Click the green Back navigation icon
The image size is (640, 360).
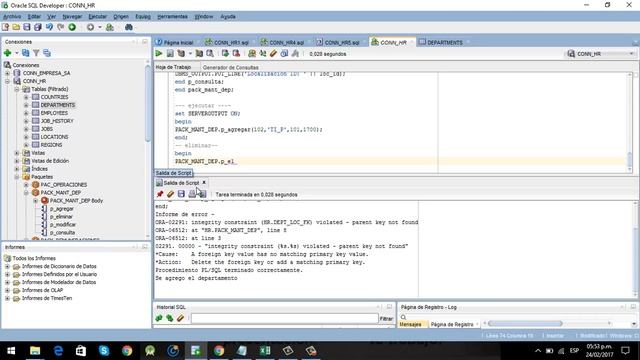point(72,27)
